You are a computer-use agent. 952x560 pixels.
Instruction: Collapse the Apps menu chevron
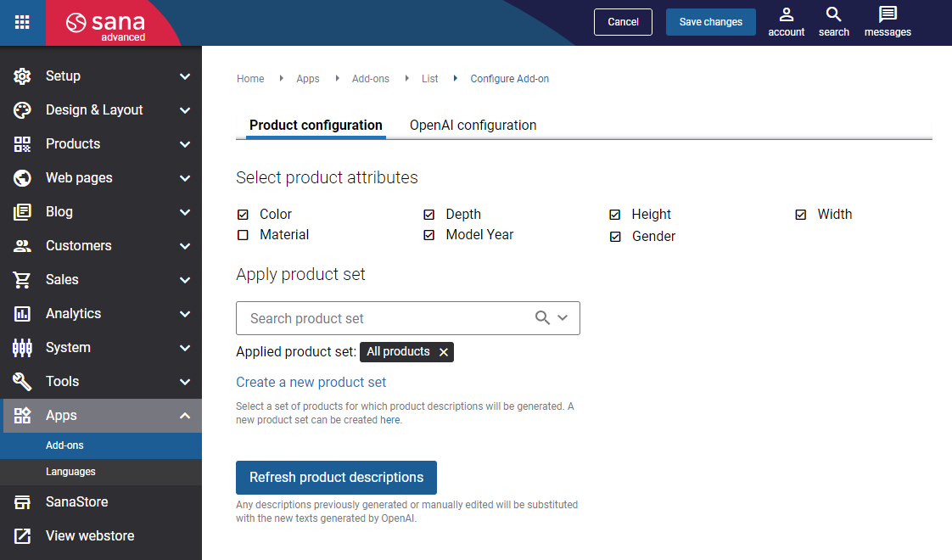click(185, 416)
